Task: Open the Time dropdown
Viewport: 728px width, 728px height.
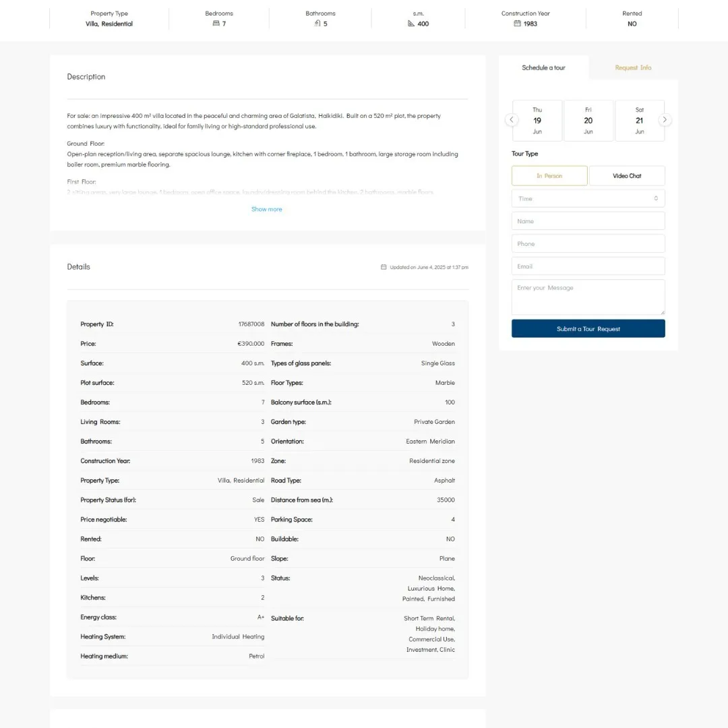Action: tap(588, 198)
